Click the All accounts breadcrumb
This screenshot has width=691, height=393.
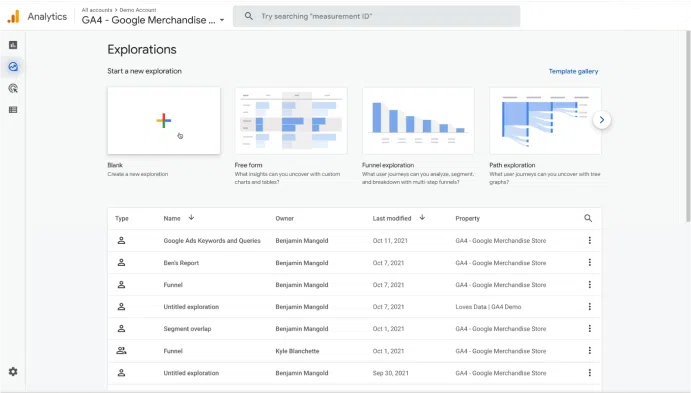tap(97, 10)
